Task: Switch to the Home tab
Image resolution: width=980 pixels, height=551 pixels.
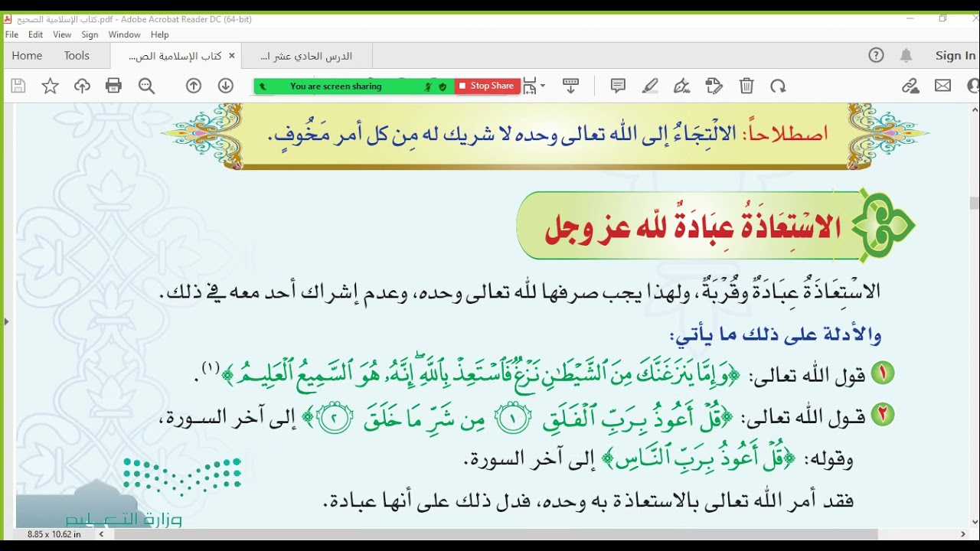Action: (27, 55)
